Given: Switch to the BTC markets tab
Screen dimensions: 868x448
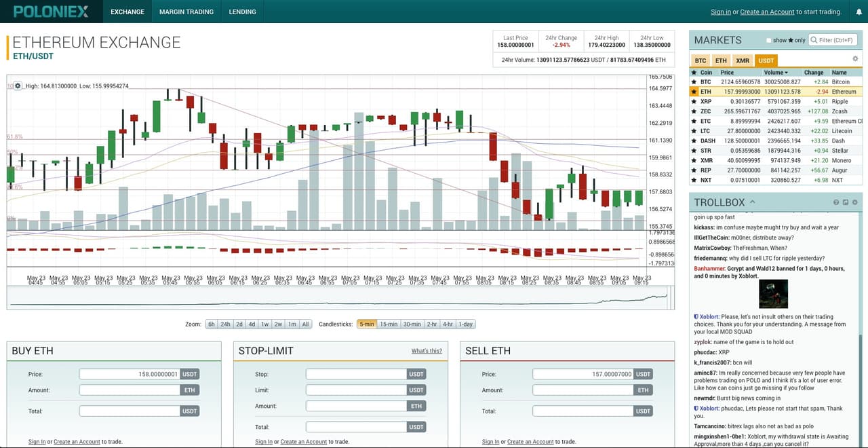Looking at the screenshot, I should (x=701, y=60).
